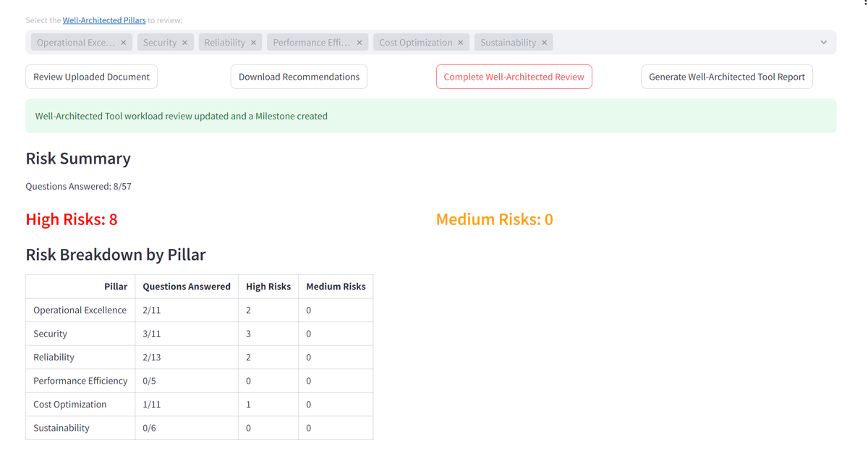Click the High Risks: 8 summary

point(72,219)
